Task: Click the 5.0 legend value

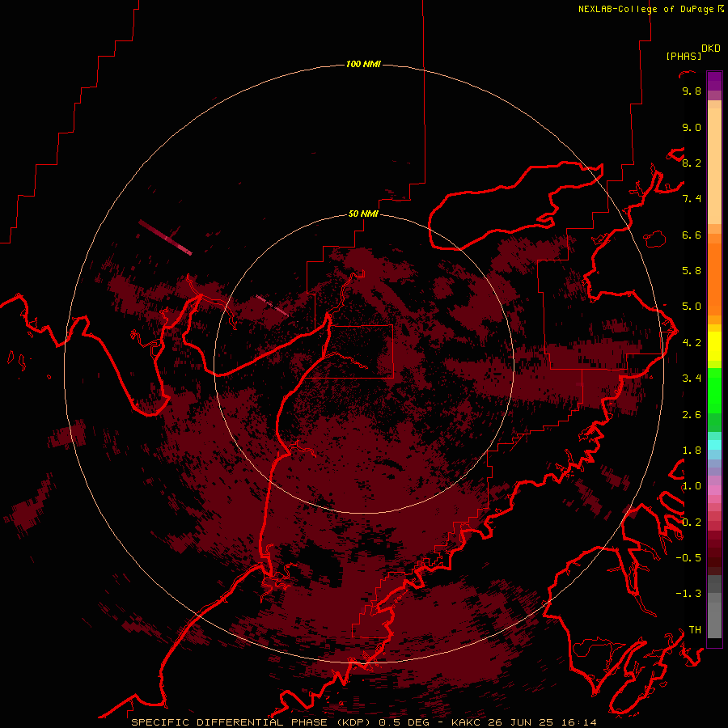Action: tap(692, 307)
